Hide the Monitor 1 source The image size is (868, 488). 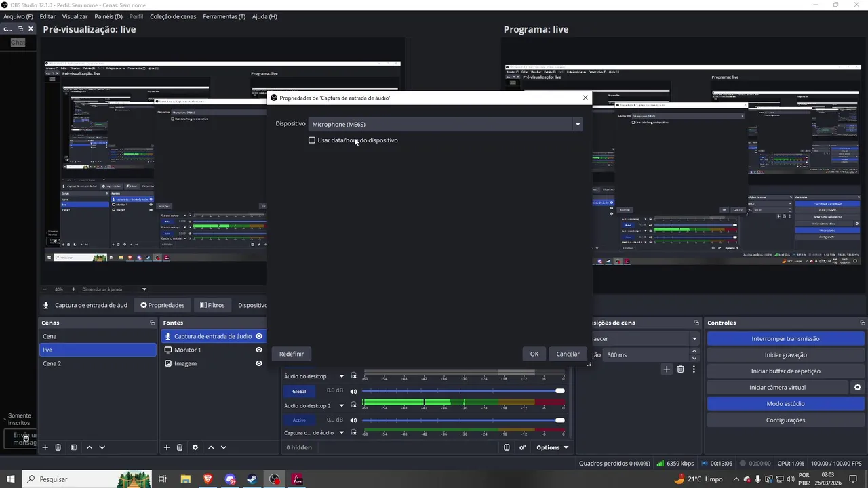(x=259, y=350)
